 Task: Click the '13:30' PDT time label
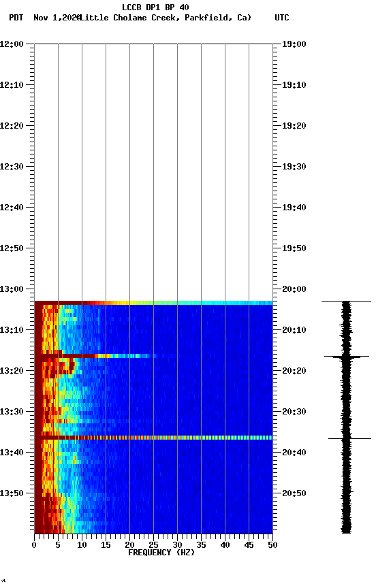tap(12, 412)
